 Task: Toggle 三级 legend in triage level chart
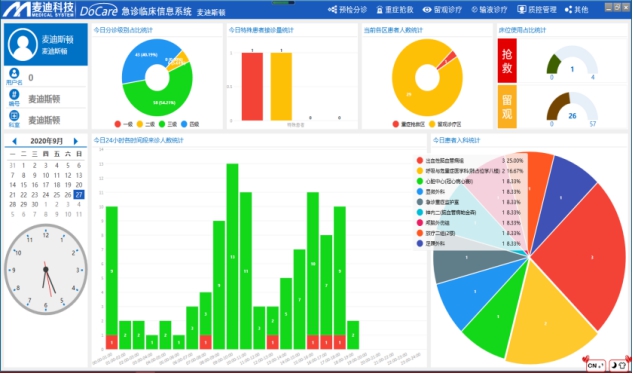click(168, 124)
